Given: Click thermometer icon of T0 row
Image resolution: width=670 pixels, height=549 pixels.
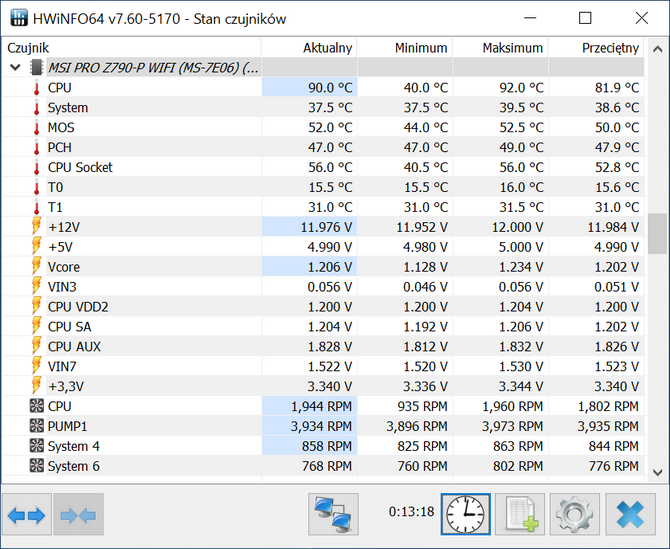Looking at the screenshot, I should 37,187.
